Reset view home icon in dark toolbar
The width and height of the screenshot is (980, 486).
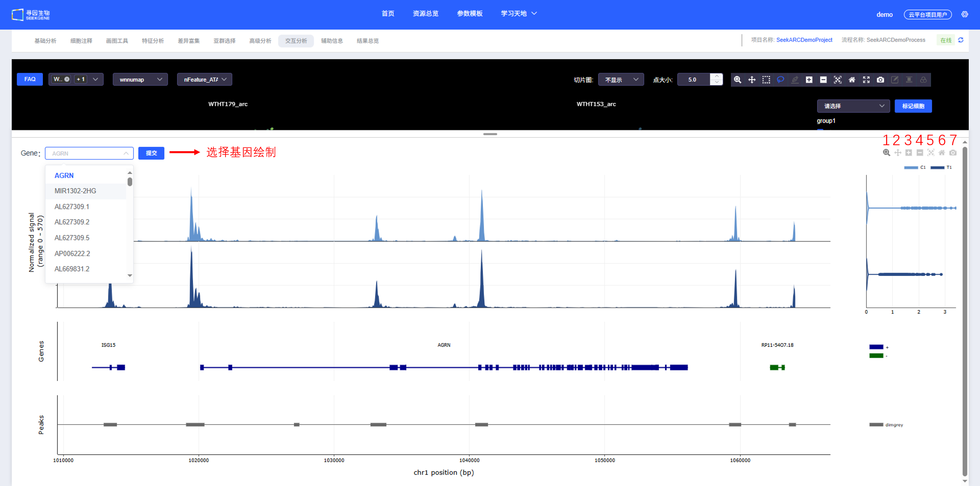(x=852, y=79)
